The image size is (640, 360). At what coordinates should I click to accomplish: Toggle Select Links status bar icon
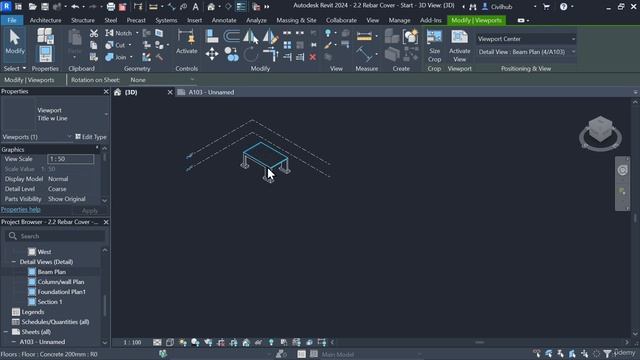(x=537, y=353)
